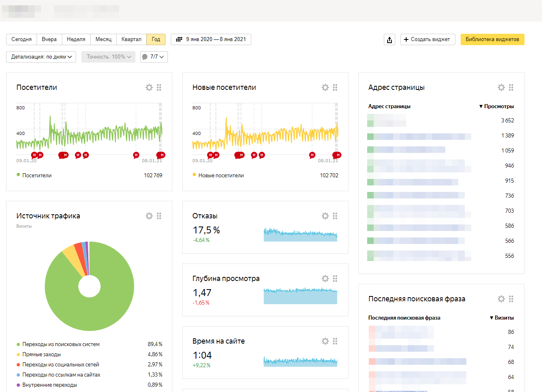Open the Точность: 100% dropdown
The height and width of the screenshot is (392, 542).
point(108,57)
